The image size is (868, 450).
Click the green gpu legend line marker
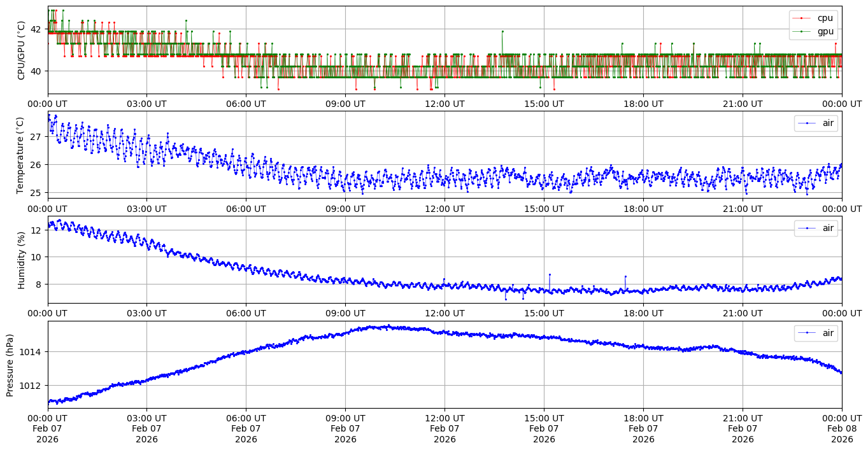coord(803,31)
